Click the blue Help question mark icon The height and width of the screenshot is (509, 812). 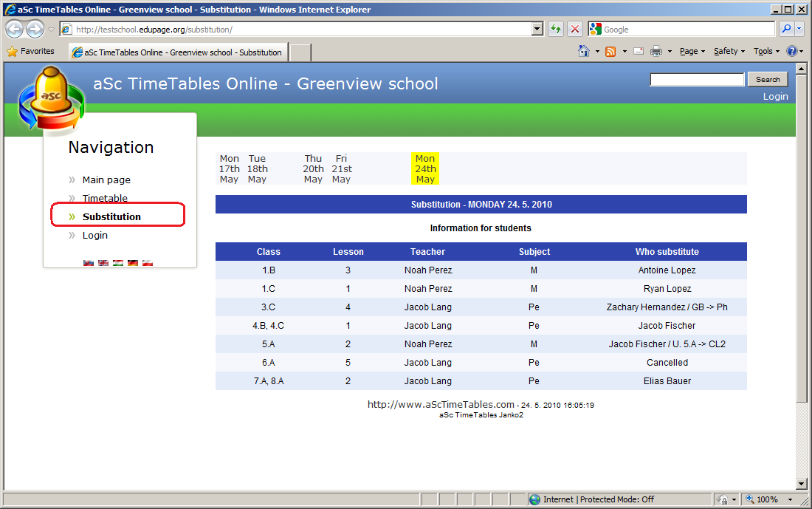pos(791,51)
